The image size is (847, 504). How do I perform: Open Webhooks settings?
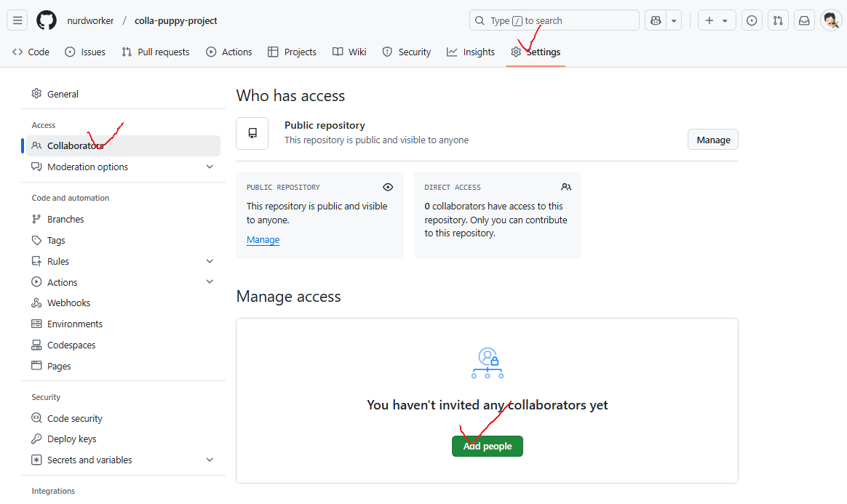tap(123, 303)
